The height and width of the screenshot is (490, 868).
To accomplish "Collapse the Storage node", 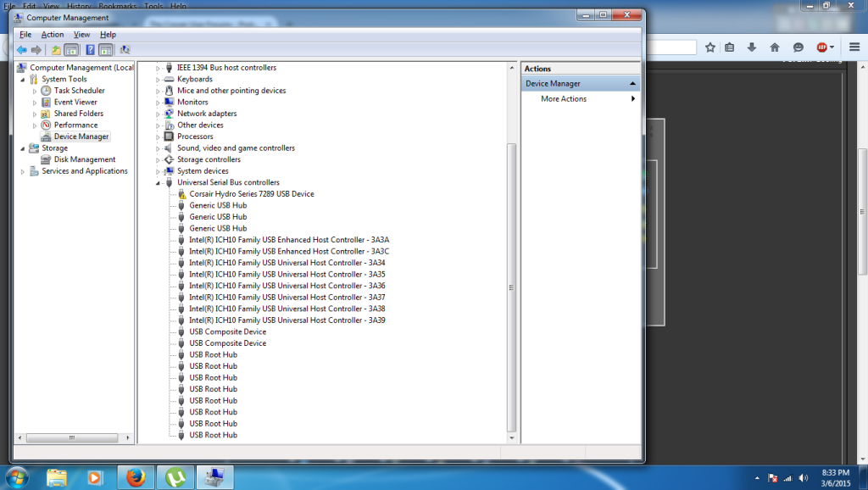I will (x=23, y=149).
